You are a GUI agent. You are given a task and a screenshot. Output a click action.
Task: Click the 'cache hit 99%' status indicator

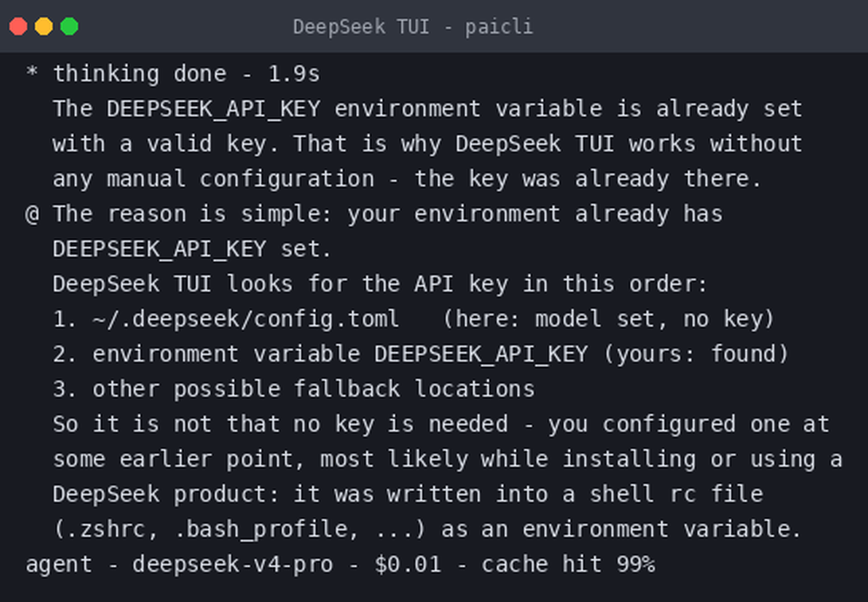[x=569, y=565]
